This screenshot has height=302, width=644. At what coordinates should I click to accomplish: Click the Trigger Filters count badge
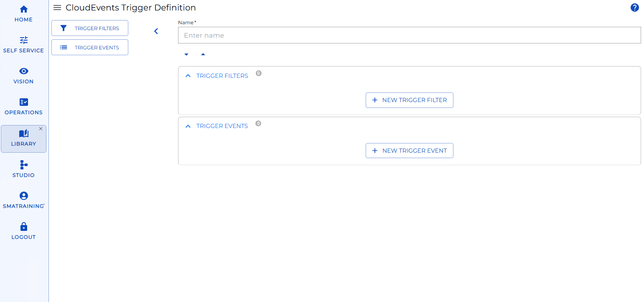click(x=259, y=73)
